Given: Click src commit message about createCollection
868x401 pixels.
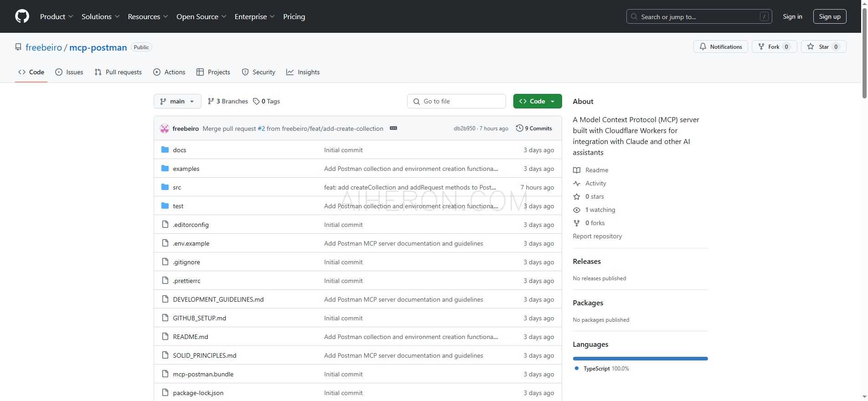Looking at the screenshot, I should pyautogui.click(x=410, y=187).
